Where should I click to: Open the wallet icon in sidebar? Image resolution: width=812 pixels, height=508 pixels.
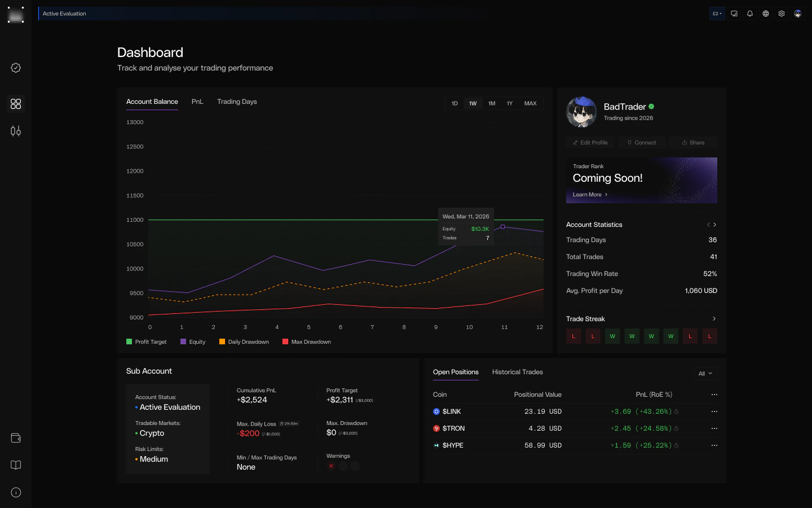(x=16, y=438)
